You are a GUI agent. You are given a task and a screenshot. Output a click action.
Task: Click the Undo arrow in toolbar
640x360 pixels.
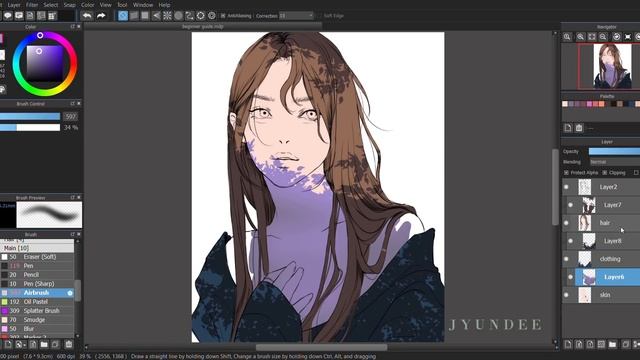coord(87,16)
